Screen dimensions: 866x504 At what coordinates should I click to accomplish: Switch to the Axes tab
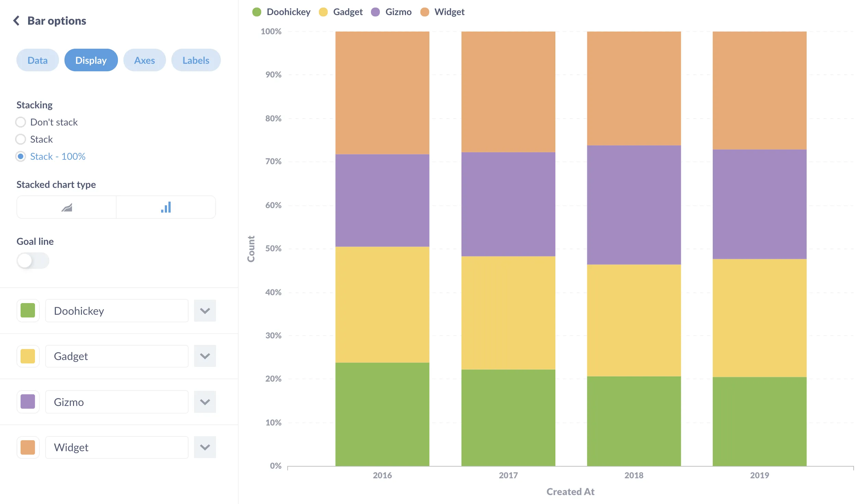coord(144,60)
